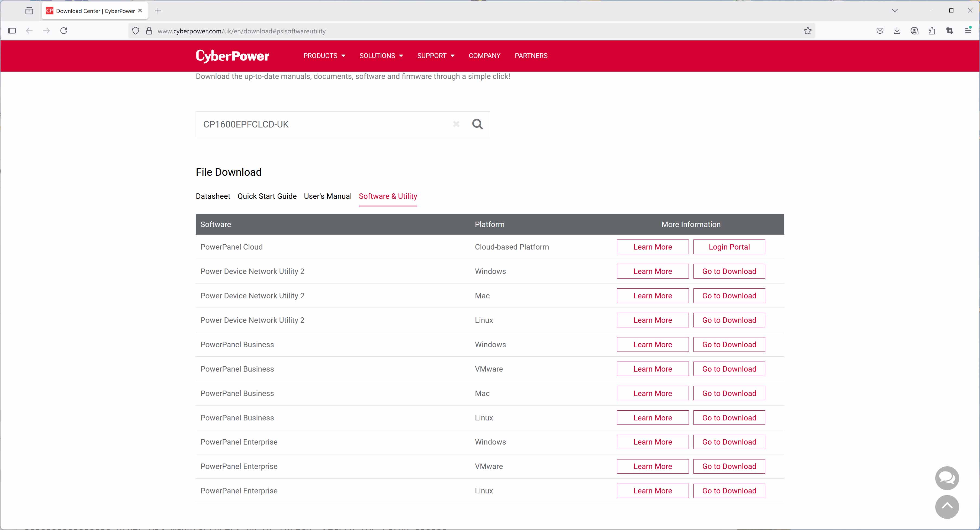Click the screenshot crop toolbar icon
980x530 pixels.
(x=950, y=31)
